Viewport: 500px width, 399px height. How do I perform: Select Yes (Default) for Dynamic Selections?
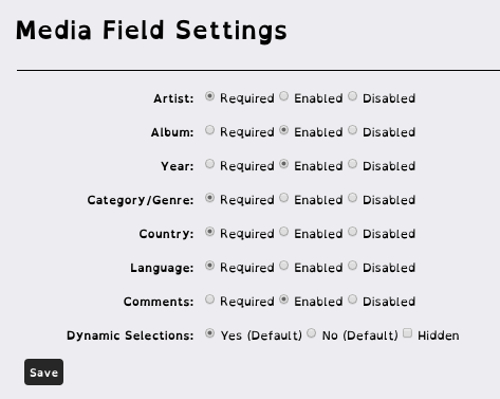point(210,333)
